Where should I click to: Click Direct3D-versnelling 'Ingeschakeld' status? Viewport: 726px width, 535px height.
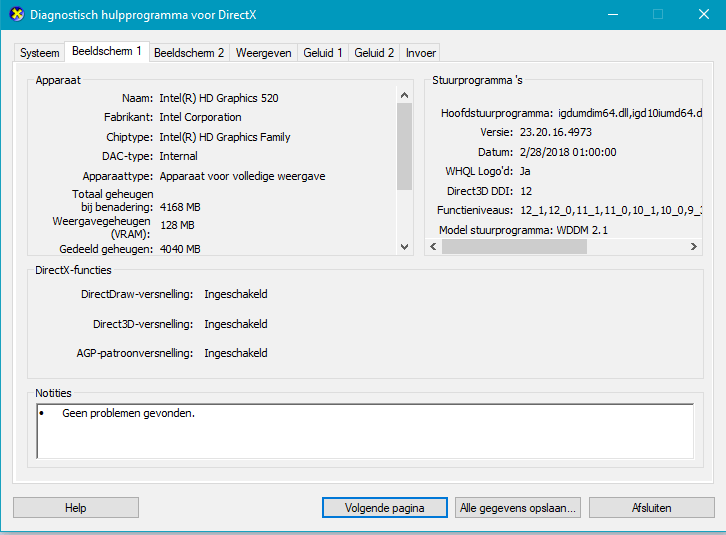(236, 324)
